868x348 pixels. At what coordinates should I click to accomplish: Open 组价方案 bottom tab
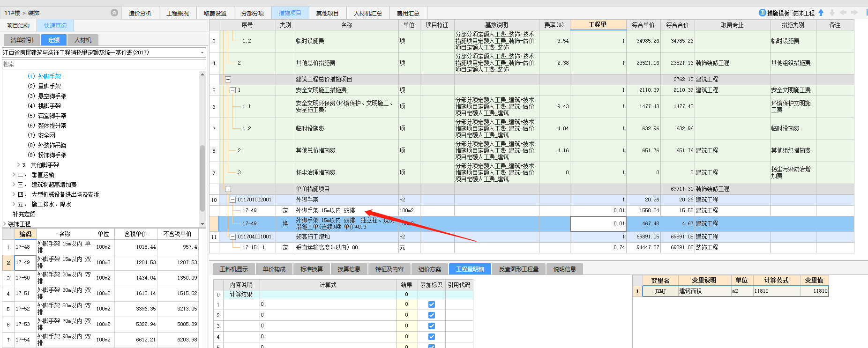click(430, 269)
